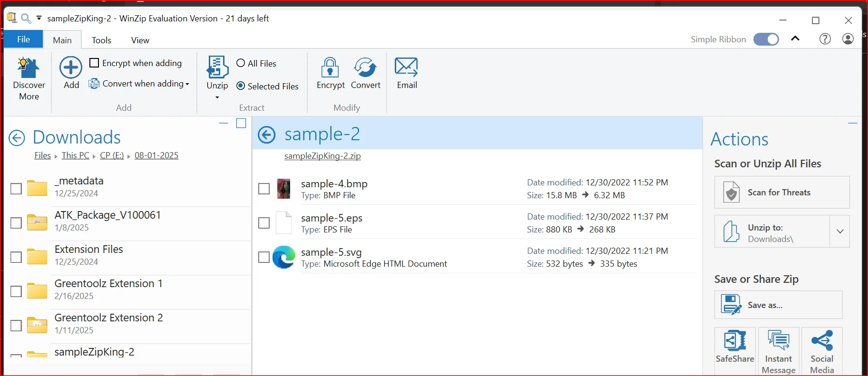Click Scan for Threats button label
The height and width of the screenshot is (376, 868).
click(x=779, y=193)
